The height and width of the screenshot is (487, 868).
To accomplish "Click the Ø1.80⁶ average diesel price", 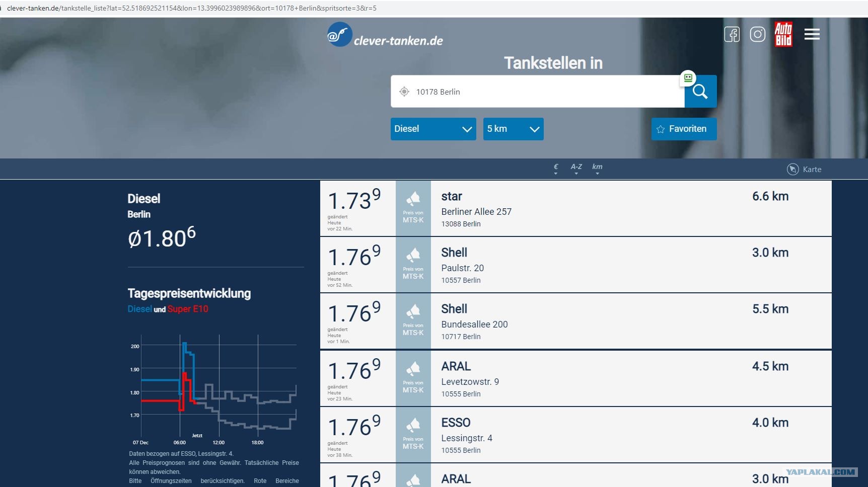I will click(x=162, y=237).
